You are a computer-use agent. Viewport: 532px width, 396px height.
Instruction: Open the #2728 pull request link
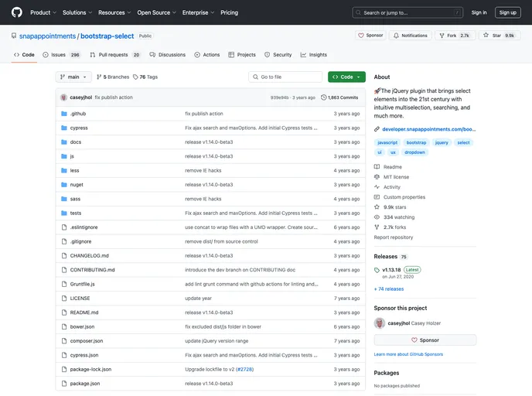tap(244, 370)
